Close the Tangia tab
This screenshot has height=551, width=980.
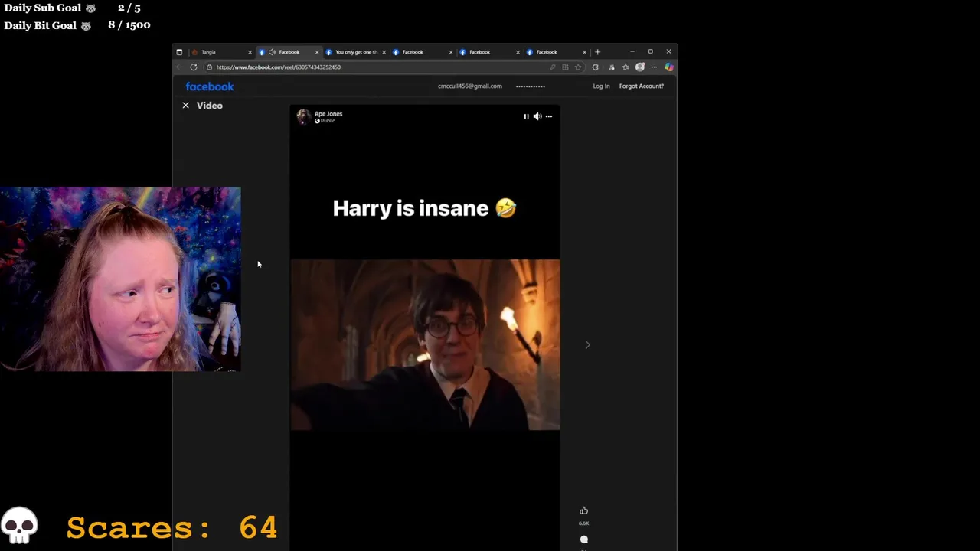[250, 52]
